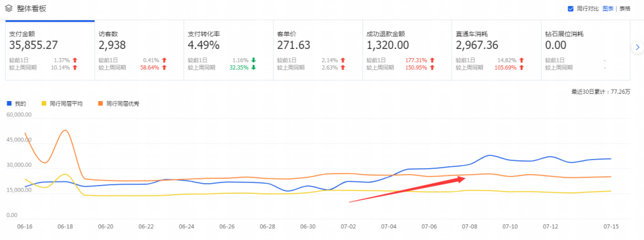Click the 整体看板 heading
This screenshot has width=644, height=240.
tap(31, 9)
